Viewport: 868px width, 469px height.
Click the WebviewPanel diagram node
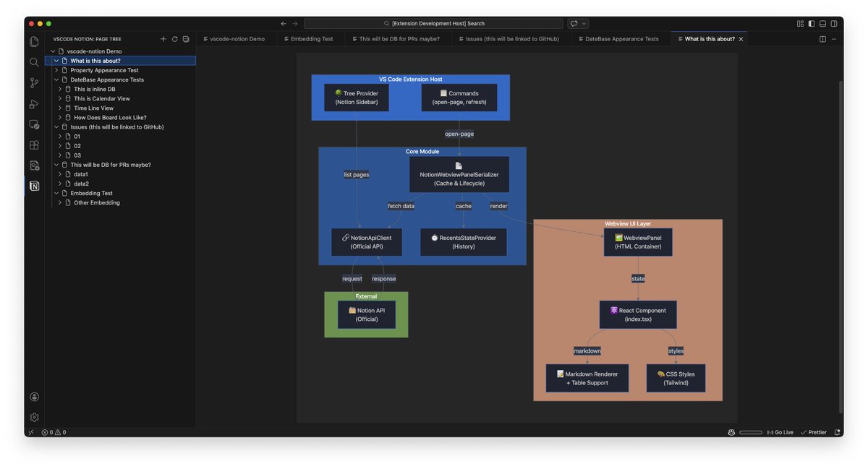click(638, 242)
